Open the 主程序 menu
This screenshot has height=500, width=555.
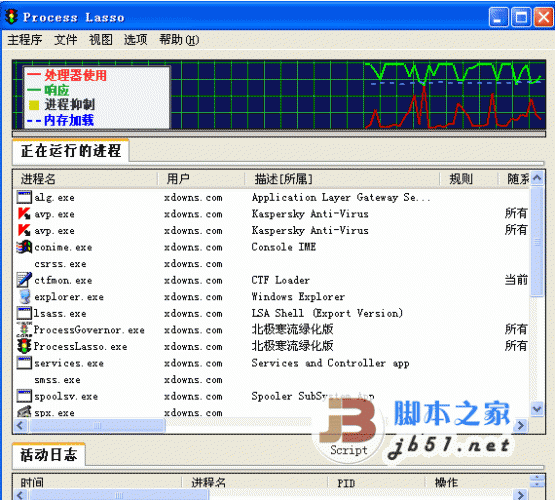(25, 40)
